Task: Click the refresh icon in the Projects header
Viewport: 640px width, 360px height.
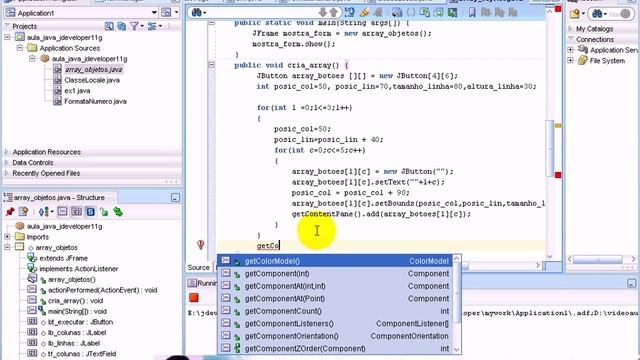Action: 122,26
